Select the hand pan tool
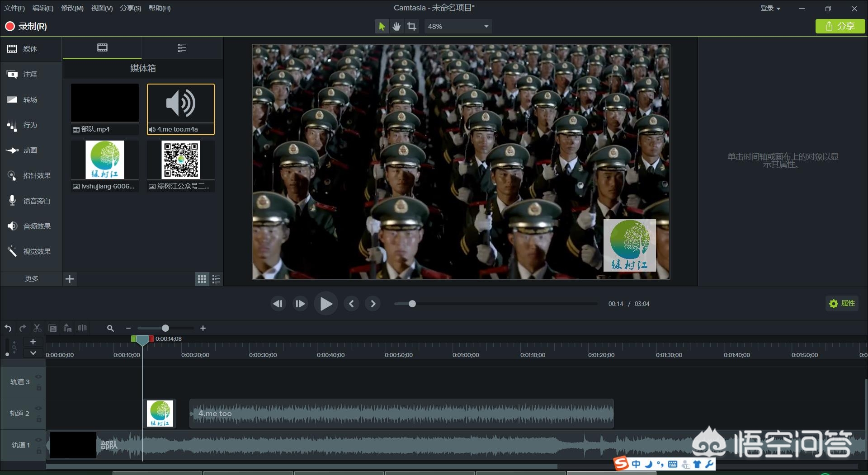The width and height of the screenshot is (868, 475). point(396,26)
